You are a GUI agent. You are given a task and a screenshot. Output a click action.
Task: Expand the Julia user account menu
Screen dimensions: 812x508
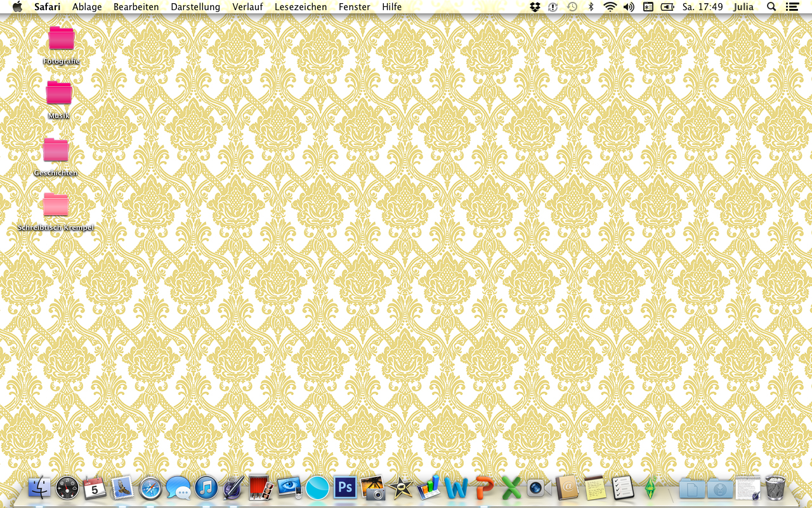click(x=743, y=7)
